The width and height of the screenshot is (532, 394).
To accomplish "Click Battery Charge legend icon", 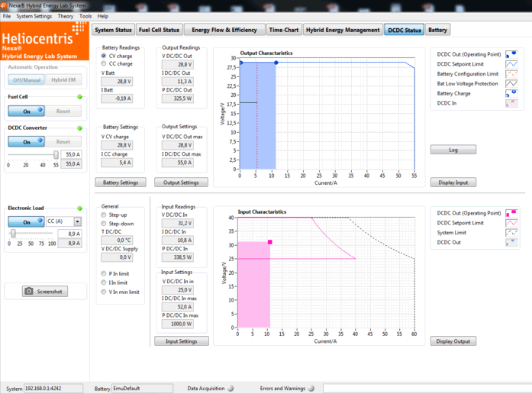I will [x=511, y=94].
